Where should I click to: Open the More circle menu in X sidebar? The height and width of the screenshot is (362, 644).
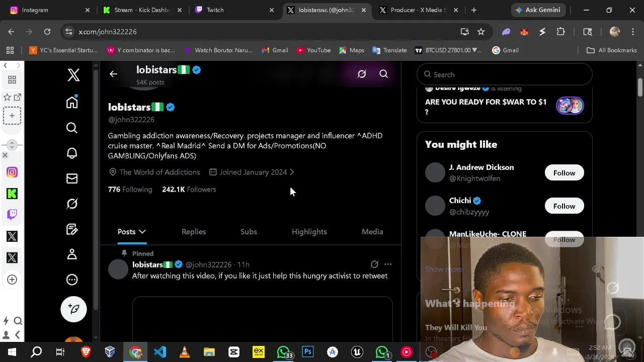coord(72,280)
